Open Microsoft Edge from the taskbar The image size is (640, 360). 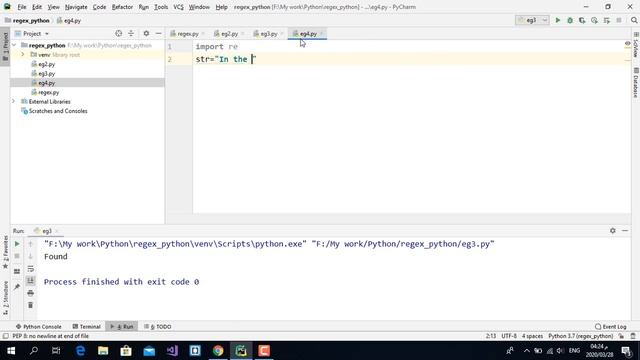(x=80, y=351)
